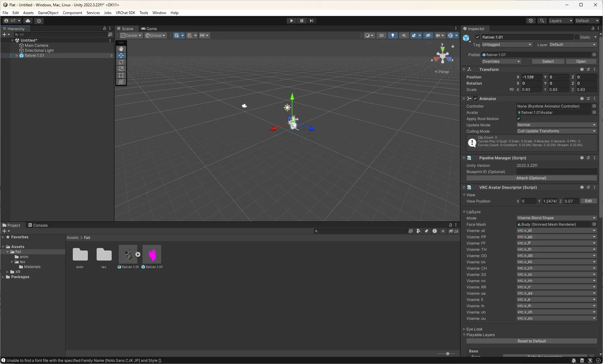Click Attach (Optional) button
The width and height of the screenshot is (603, 364).
531,178
